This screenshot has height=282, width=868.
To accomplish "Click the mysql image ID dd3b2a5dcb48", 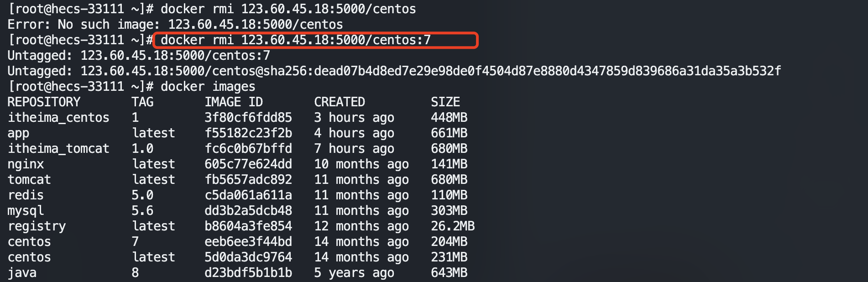I will (248, 211).
